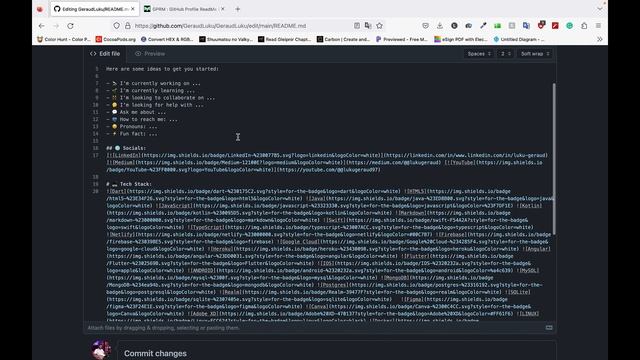Show all tabs with the dropdown chevron
Screen dimensions: 640x360
(x=600, y=9)
